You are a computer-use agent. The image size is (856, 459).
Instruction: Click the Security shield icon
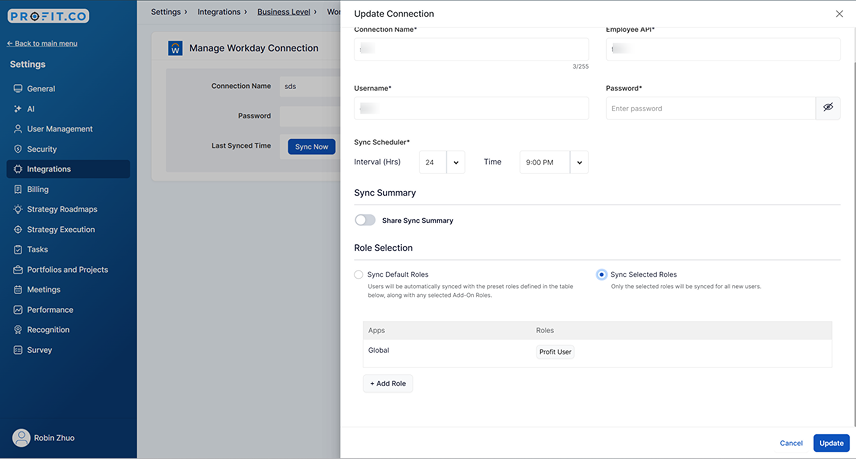(x=18, y=149)
